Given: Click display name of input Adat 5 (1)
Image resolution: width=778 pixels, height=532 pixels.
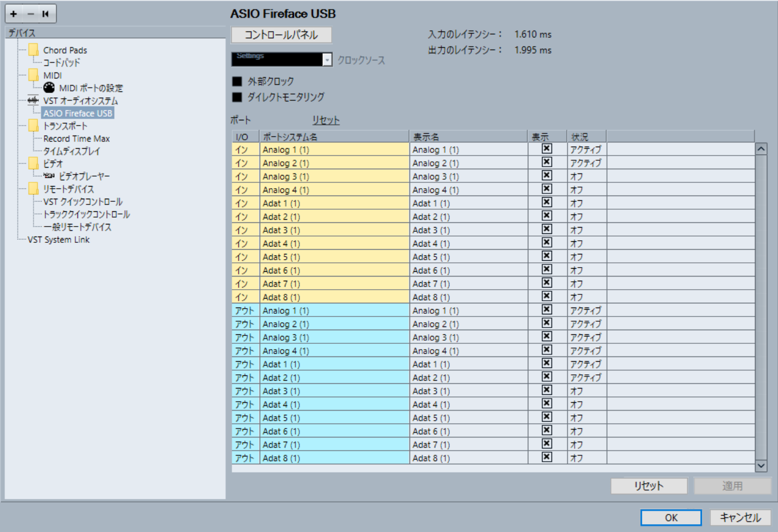Looking at the screenshot, I should 468,257.
